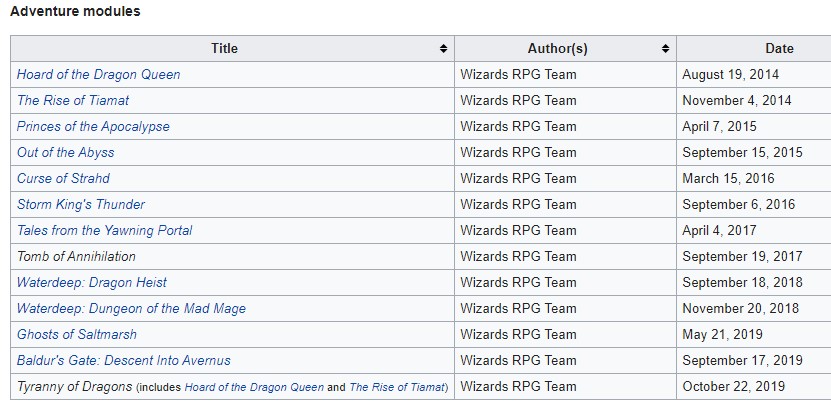Click the Title column header text
The image size is (831, 409).
[224, 48]
